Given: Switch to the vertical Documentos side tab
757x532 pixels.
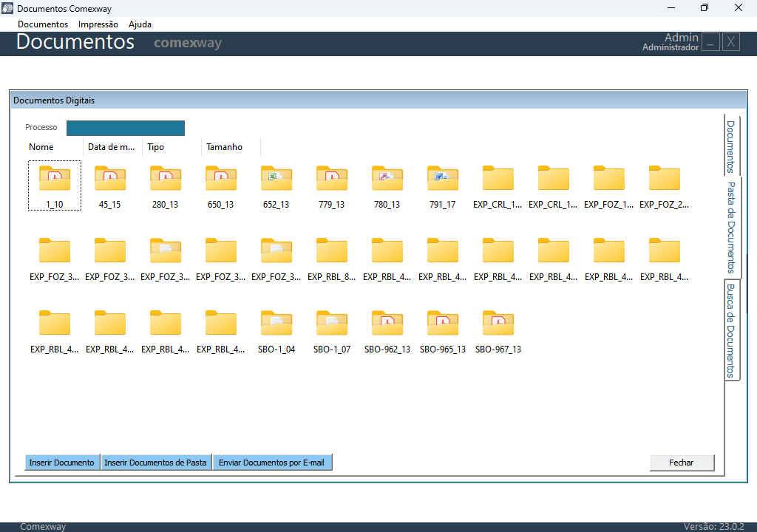Looking at the screenshot, I should 731,146.
